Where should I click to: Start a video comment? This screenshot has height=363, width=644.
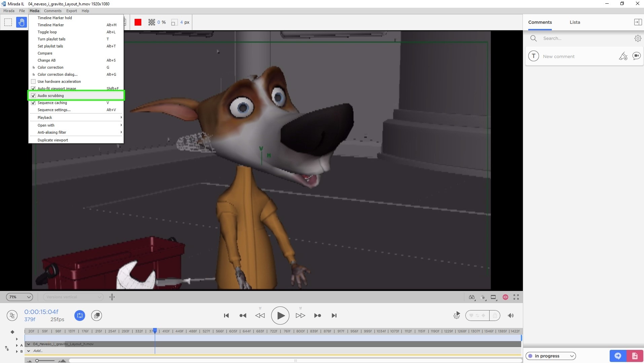coord(636,56)
